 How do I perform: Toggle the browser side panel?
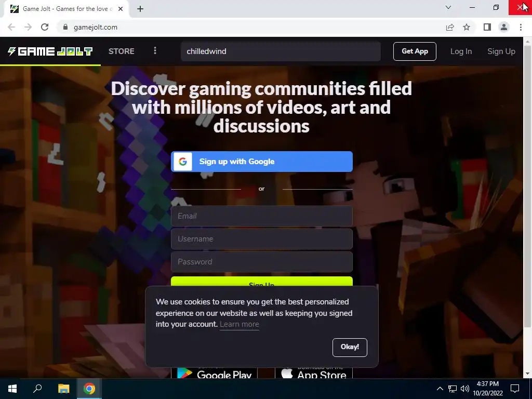[x=487, y=27]
